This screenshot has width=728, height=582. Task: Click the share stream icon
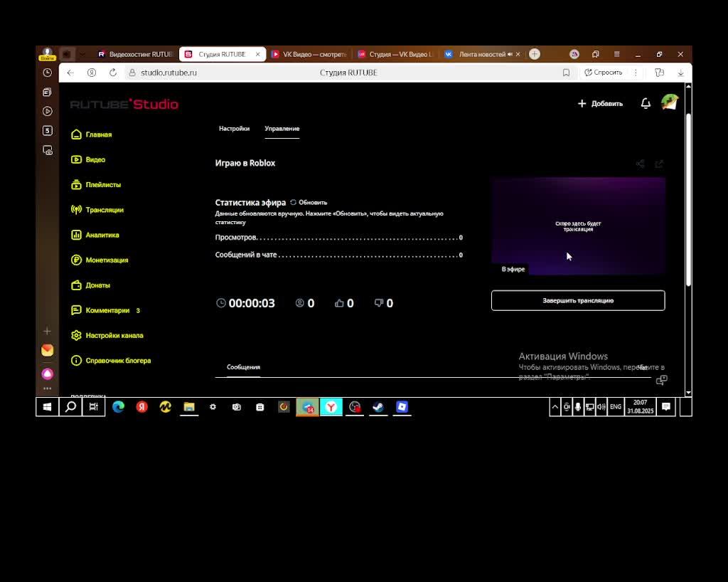point(641,164)
